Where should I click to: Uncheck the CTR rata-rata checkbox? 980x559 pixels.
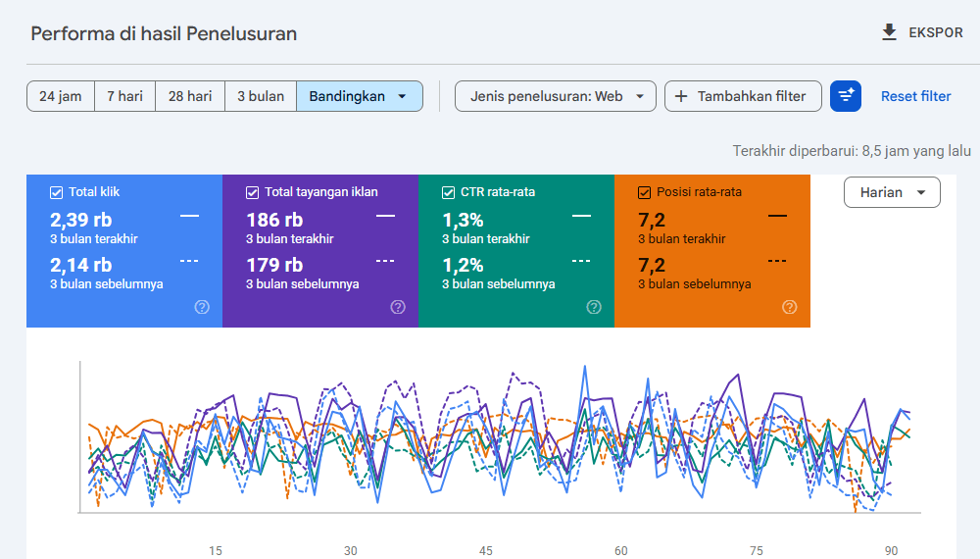pyautogui.click(x=448, y=192)
